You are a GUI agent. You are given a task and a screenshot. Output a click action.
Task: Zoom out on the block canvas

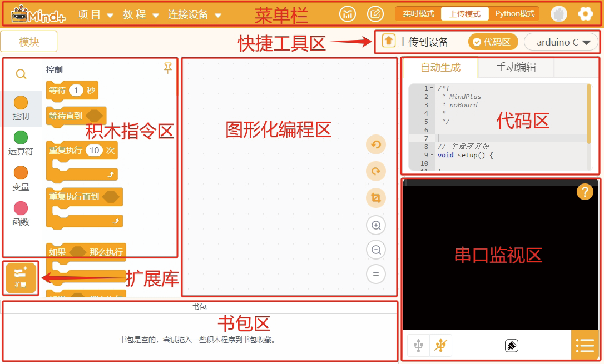pyautogui.click(x=376, y=250)
